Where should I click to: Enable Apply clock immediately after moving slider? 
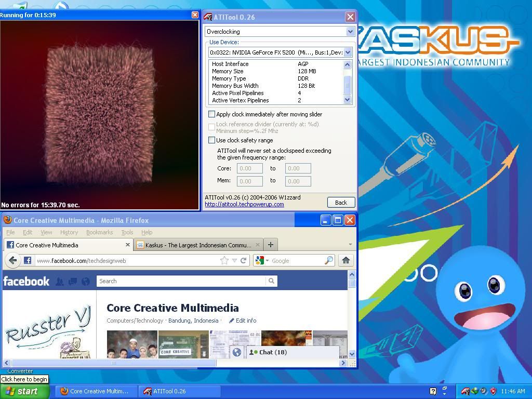[x=211, y=114]
